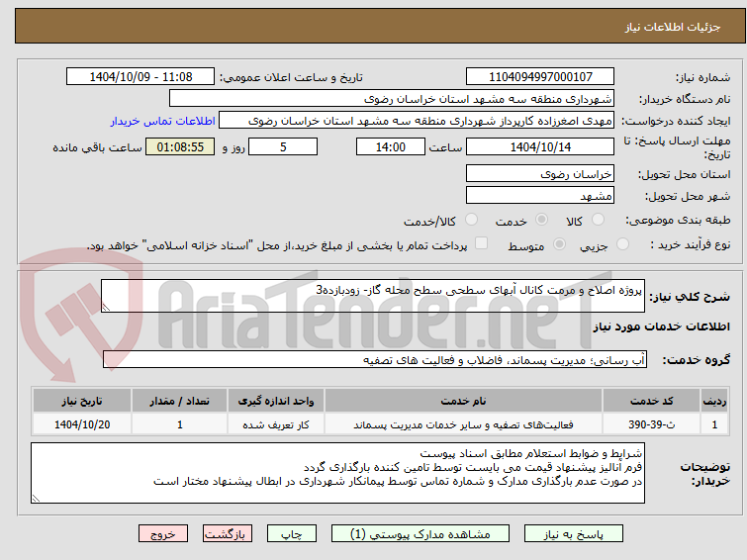Click the ردیف column header

click(714, 401)
